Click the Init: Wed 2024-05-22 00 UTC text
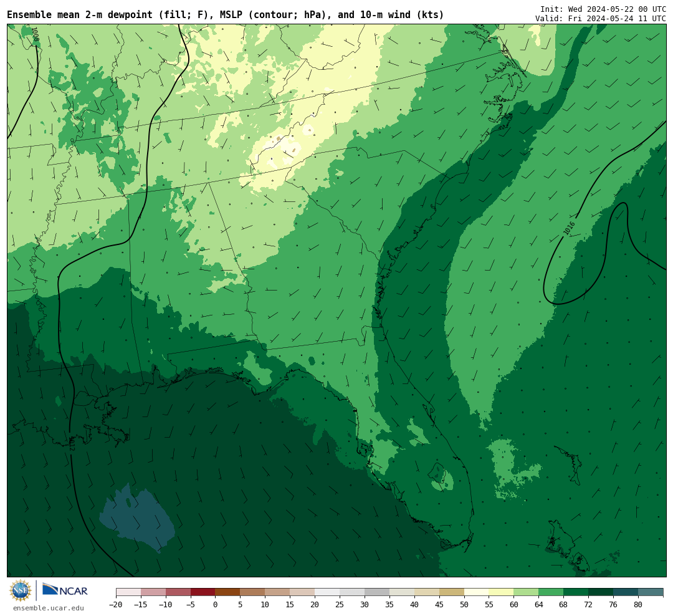Screen dimensions: 673x616 (603, 9)
